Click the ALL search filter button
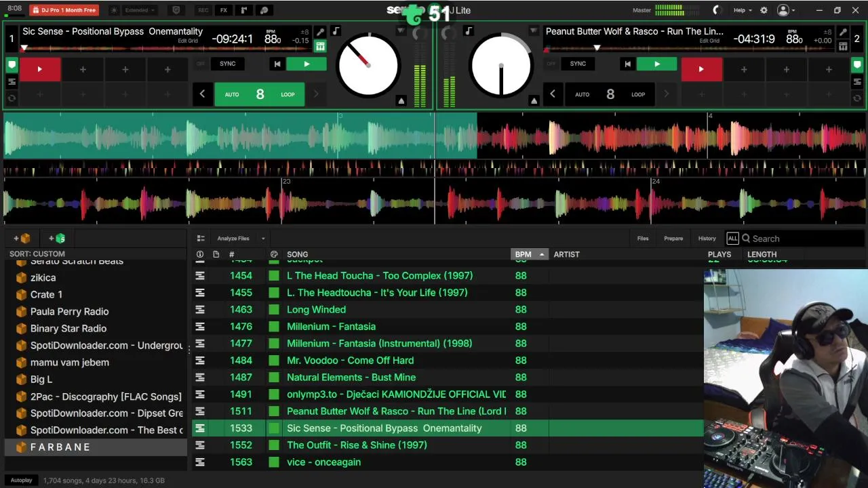The width and height of the screenshot is (868, 488). (732, 239)
